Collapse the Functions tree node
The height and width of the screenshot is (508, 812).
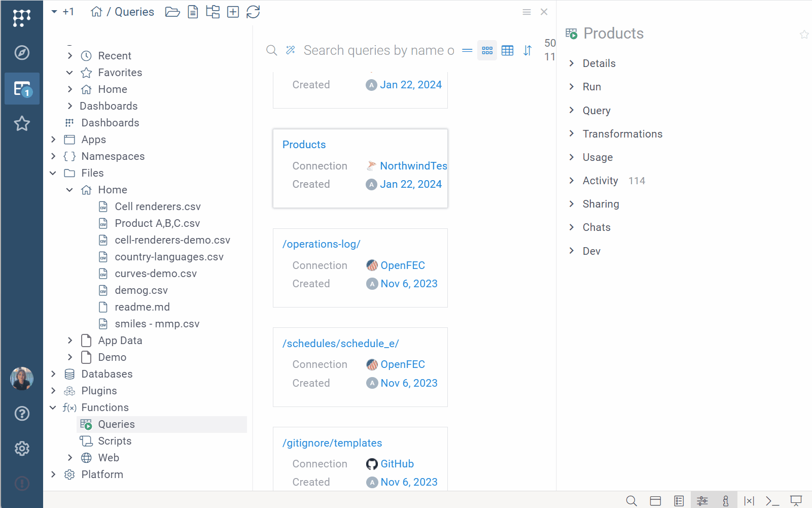[53, 408]
